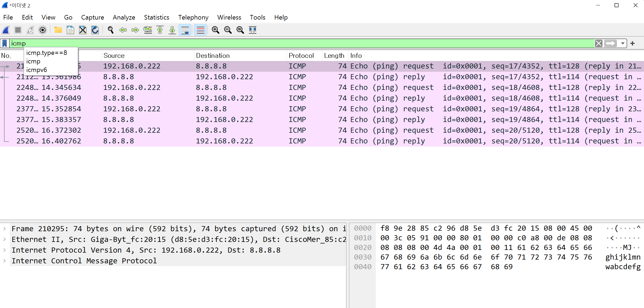Screen dimensions: 644x308
Task: Open the Statistics menu
Action: point(156,17)
